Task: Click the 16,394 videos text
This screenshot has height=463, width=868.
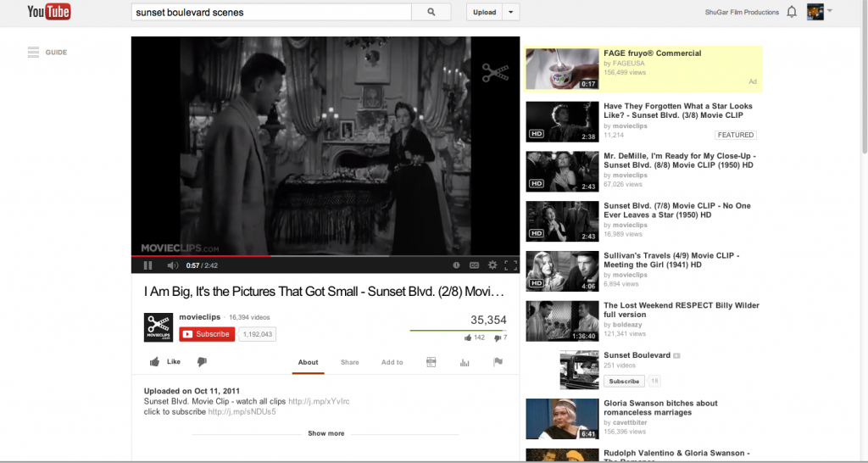Action: point(249,317)
